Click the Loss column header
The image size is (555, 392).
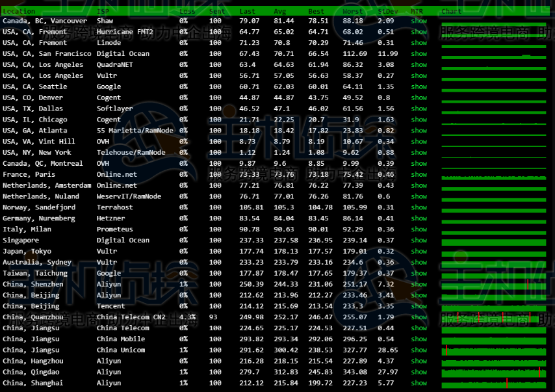pyautogui.click(x=187, y=11)
